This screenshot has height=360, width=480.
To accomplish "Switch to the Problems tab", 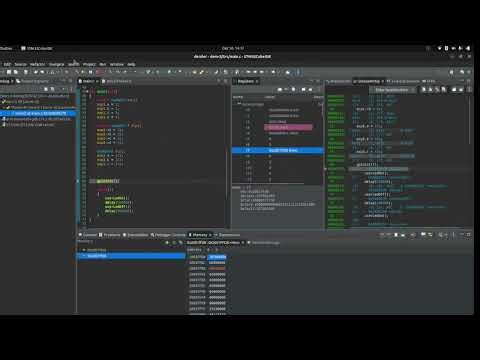I will point(110,235).
